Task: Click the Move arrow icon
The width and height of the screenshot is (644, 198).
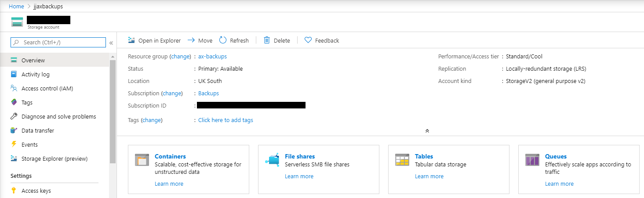Action: coord(191,40)
